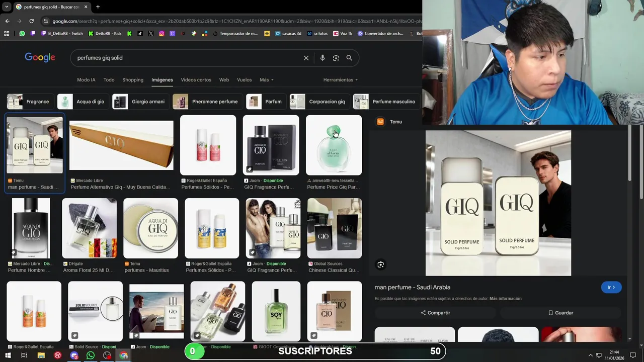Switch to the Vuelos tab
The image size is (644, 362).
tap(244, 80)
